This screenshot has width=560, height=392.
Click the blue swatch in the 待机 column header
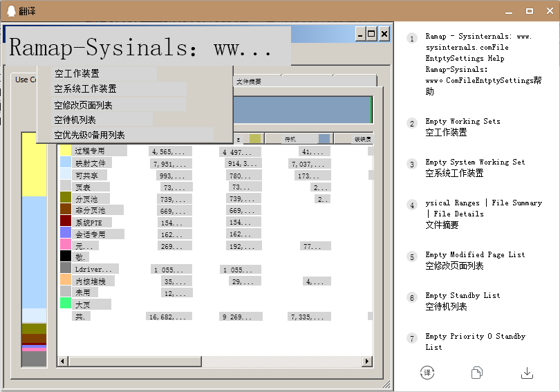[x=324, y=139]
